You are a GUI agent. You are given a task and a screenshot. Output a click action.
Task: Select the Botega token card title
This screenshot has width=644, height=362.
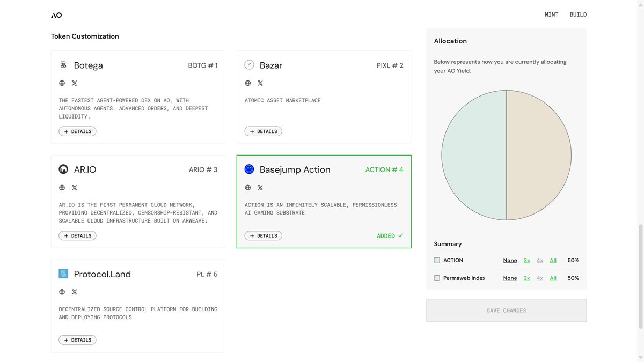[x=89, y=65]
